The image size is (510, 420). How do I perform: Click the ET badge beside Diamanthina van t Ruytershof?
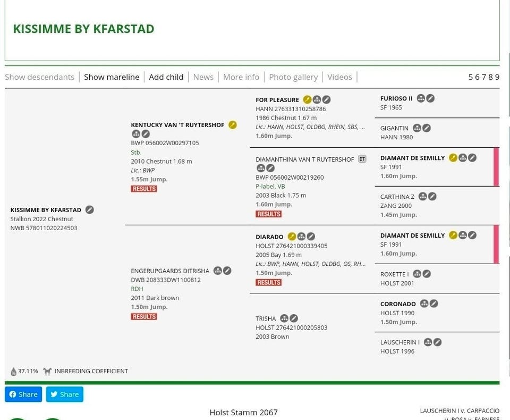pyautogui.click(x=362, y=159)
